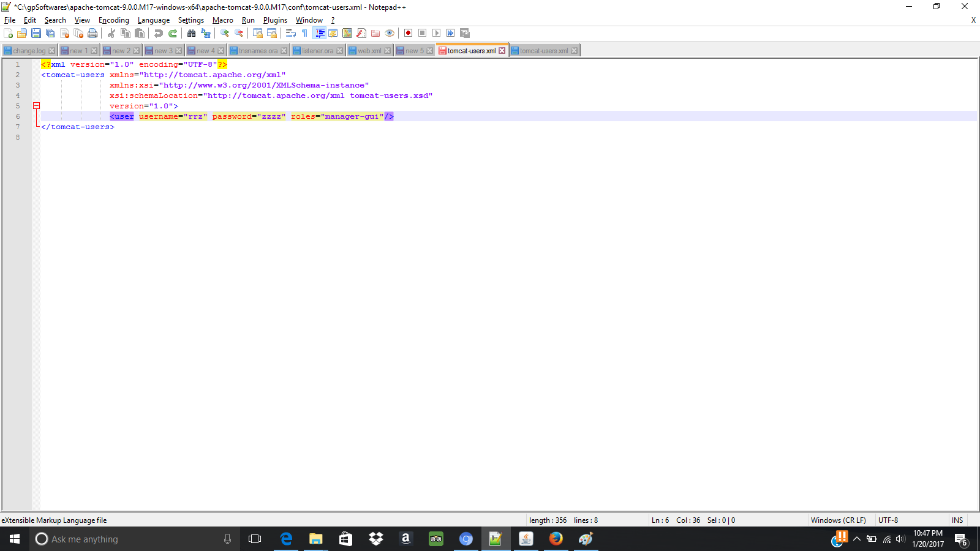The image size is (980, 551).
Task: Undo the last edit
Action: click(x=158, y=33)
